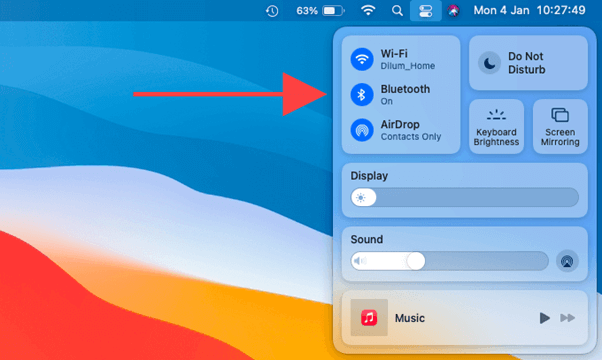Open the battery status menu
This screenshot has height=360, width=602.
(320, 11)
